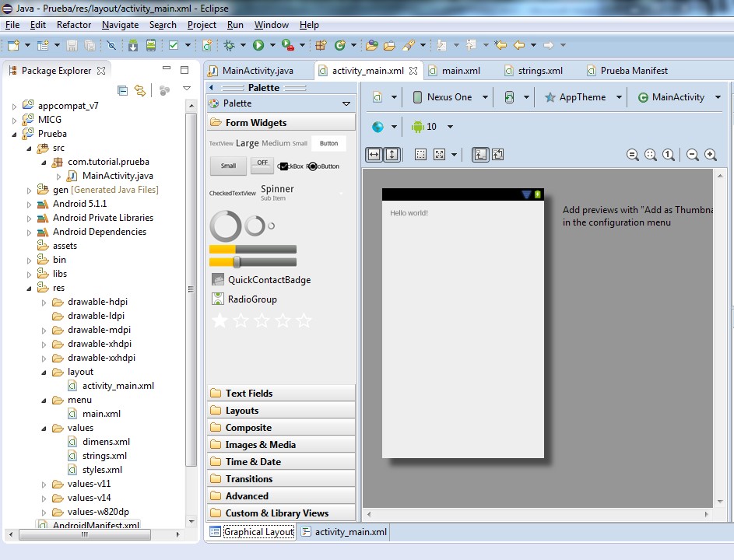Screen dimensions: 734x560
Task: Click the Emulate Real Size zoom icon
Action: click(632, 155)
